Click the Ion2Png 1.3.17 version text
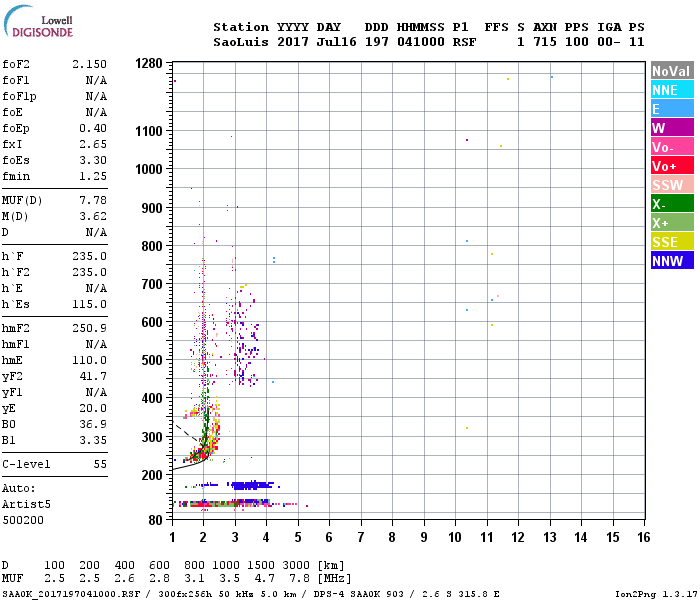The width and height of the screenshot is (700, 600). click(x=655, y=594)
